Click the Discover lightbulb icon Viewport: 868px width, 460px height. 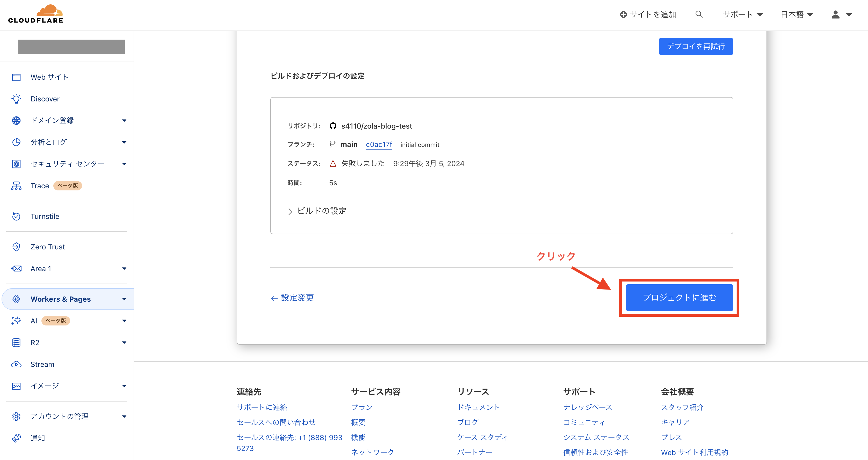pyautogui.click(x=16, y=99)
